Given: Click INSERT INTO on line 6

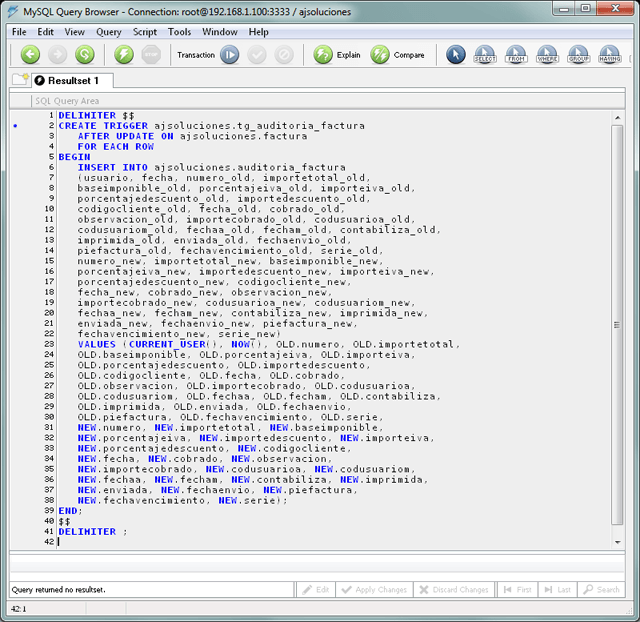Looking at the screenshot, I should tap(113, 167).
